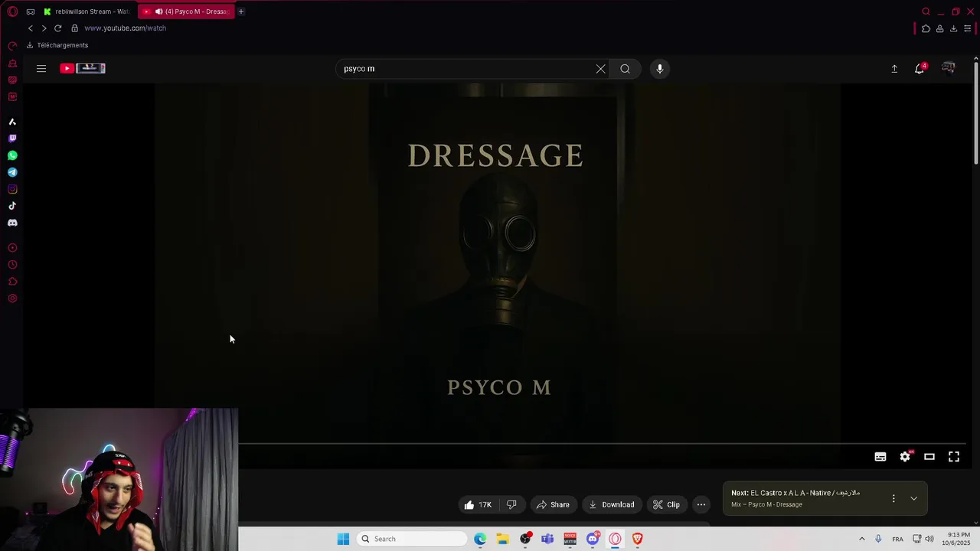The image size is (980, 551).
Task: Switch to the rebiiwillson Stream tab
Action: point(87,11)
